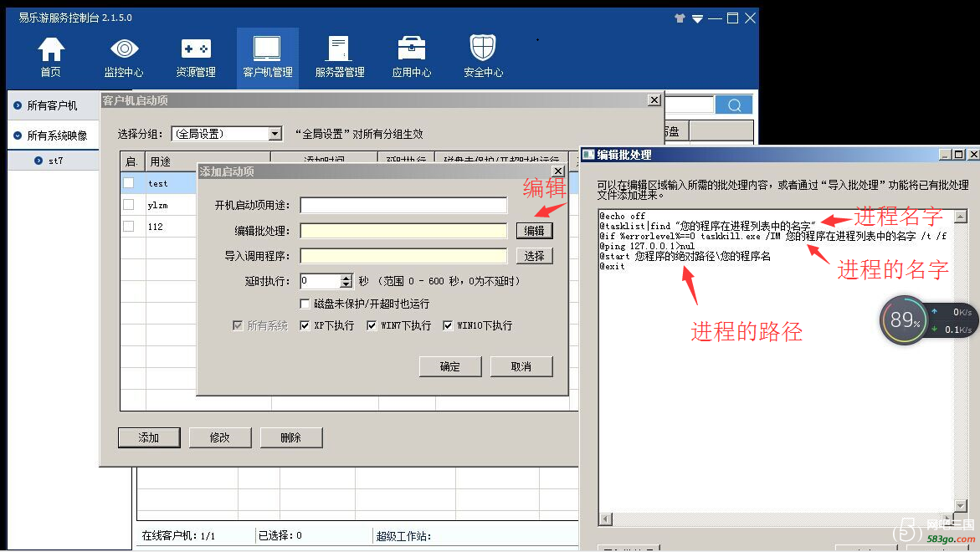Image resolution: width=980 pixels, height=552 pixels.
Task: Click batch editor vertical scrollbar down arrow
Action: (x=961, y=506)
